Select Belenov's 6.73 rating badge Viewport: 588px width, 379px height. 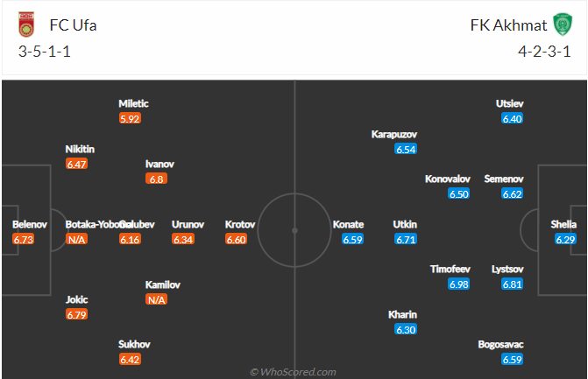(x=24, y=239)
